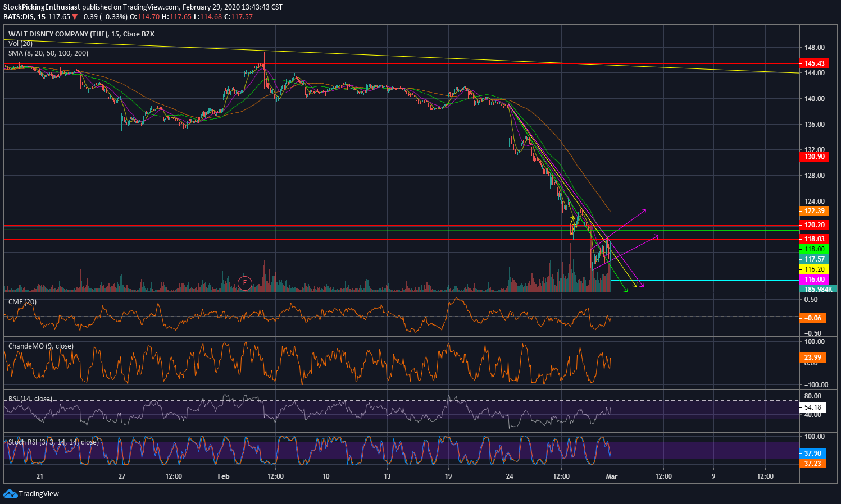Click the red down-arrow price change indicator

[x=74, y=17]
